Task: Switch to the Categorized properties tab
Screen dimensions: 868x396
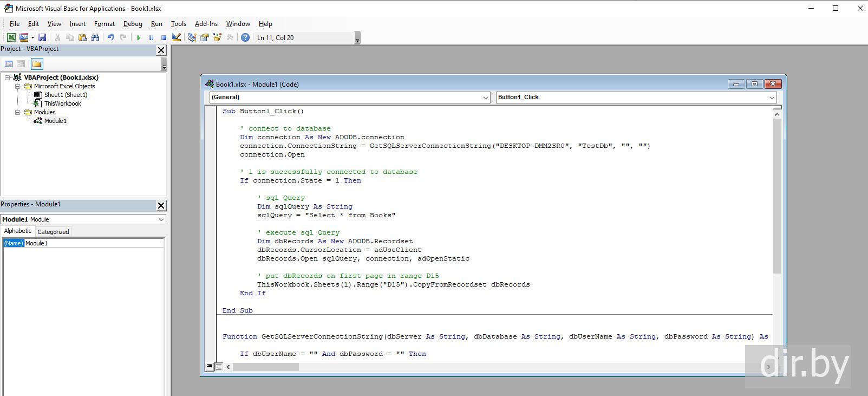Action: (53, 232)
